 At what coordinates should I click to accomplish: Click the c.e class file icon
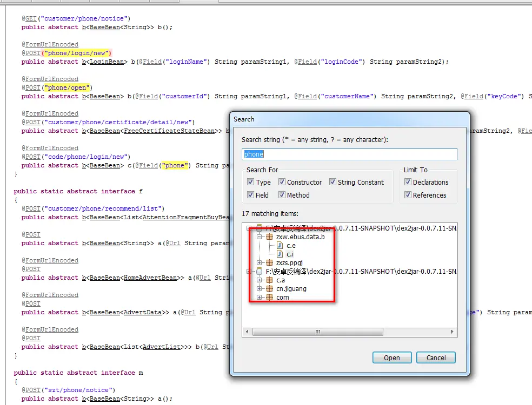(280, 245)
